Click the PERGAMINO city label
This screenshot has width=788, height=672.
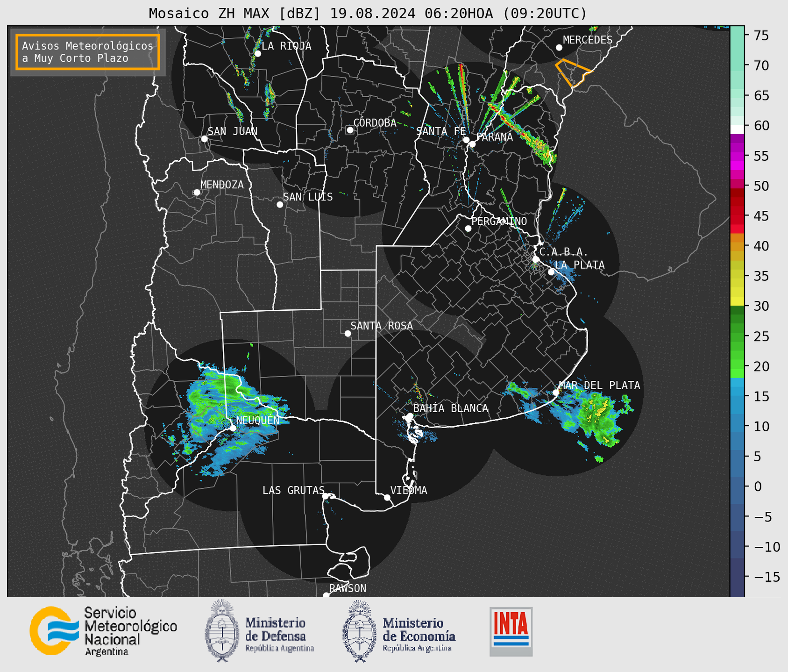coord(499,221)
